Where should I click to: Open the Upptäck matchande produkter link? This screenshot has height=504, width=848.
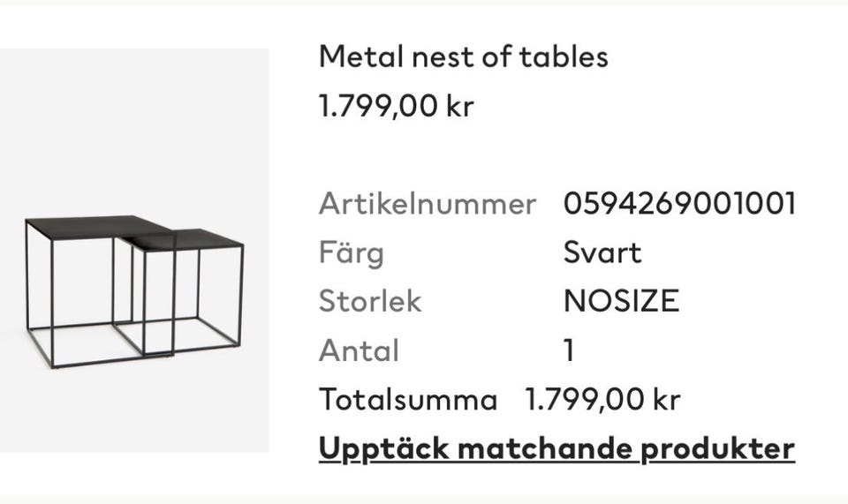(x=556, y=448)
